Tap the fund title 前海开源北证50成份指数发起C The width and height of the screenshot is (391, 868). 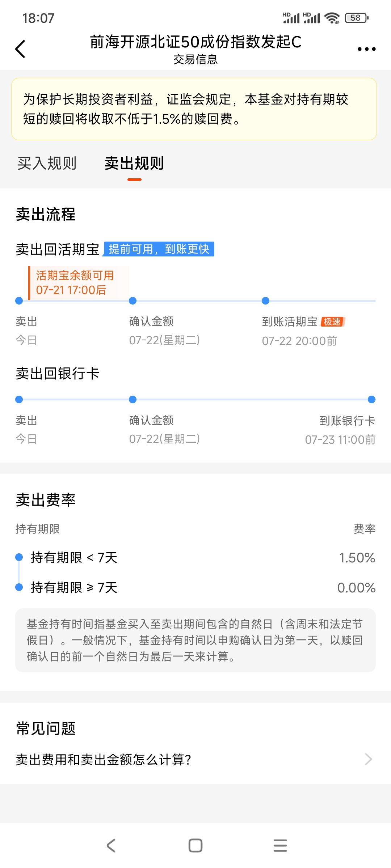pyautogui.click(x=195, y=42)
